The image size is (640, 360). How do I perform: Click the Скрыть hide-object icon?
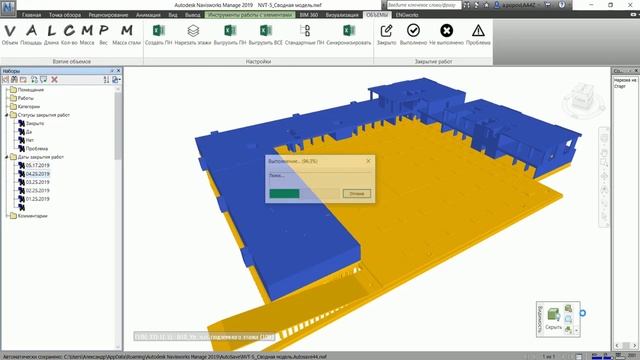[553, 314]
